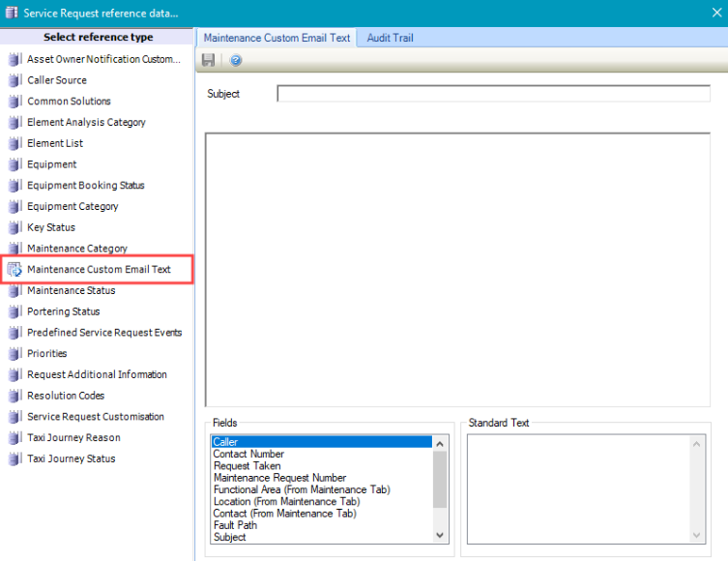This screenshot has height=561, width=728.
Task: Select Contact Number in the Fields list
Action: (248, 454)
